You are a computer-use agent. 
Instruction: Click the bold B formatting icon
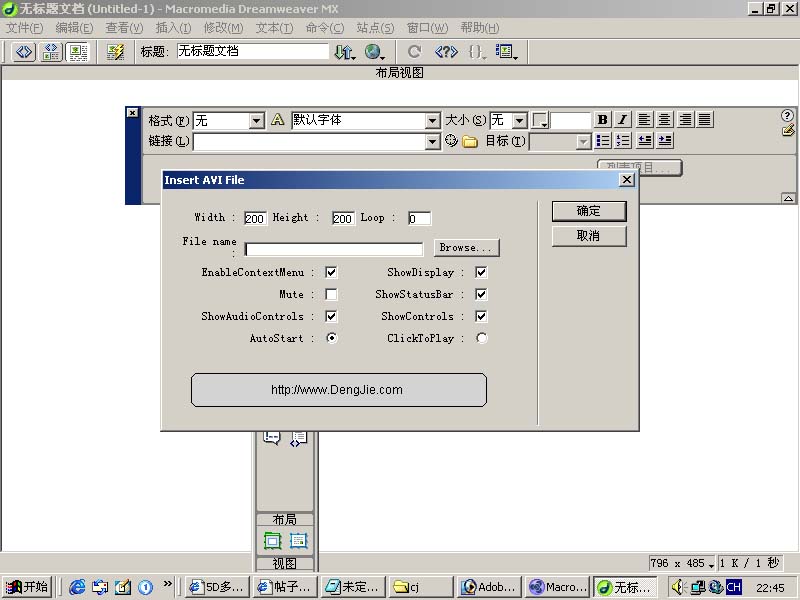click(603, 119)
